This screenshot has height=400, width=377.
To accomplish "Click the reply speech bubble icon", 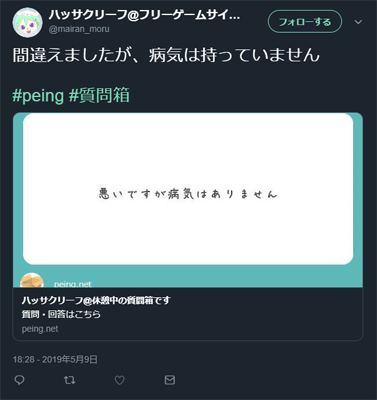I will (x=20, y=380).
